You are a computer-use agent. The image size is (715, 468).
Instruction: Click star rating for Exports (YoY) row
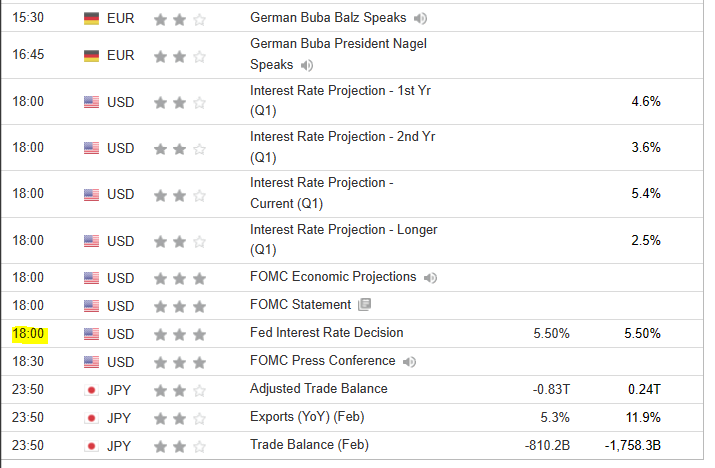pos(179,417)
